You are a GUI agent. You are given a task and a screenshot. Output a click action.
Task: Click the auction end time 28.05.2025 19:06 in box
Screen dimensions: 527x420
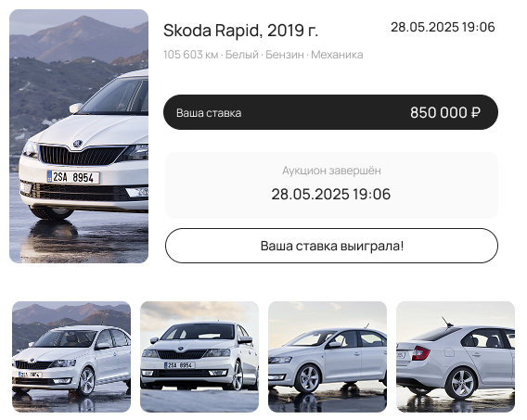[x=330, y=194]
